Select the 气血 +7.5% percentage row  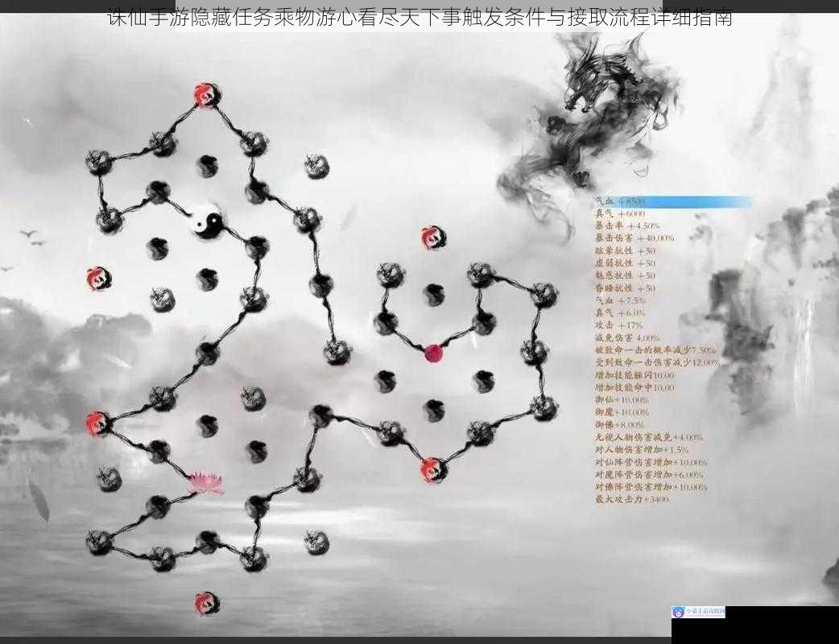[x=620, y=300]
